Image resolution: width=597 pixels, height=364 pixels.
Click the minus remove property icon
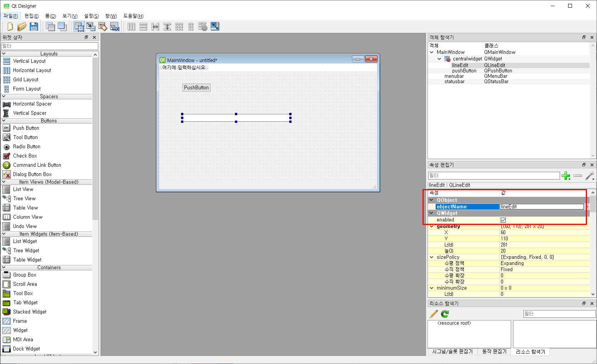tap(578, 176)
